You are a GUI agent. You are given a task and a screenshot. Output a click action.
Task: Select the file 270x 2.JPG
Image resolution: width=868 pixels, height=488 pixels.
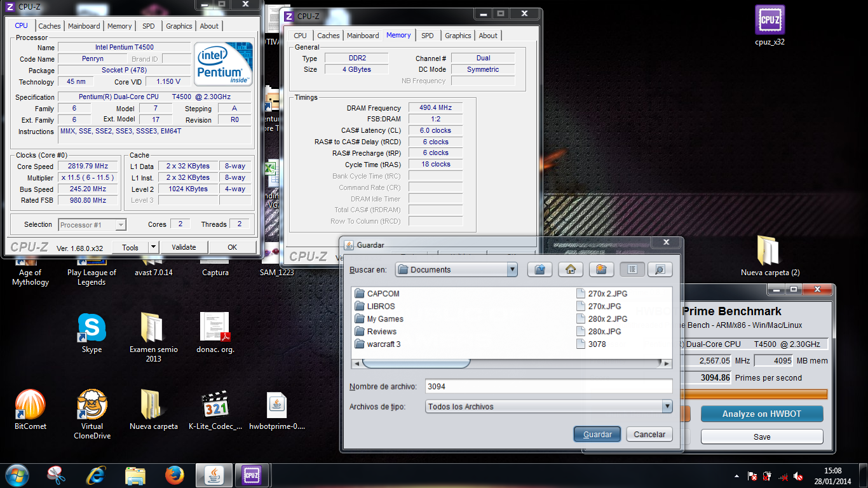tap(602, 294)
